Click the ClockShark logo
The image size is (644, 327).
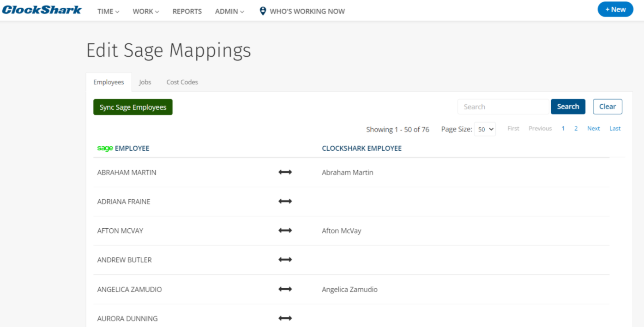42,10
